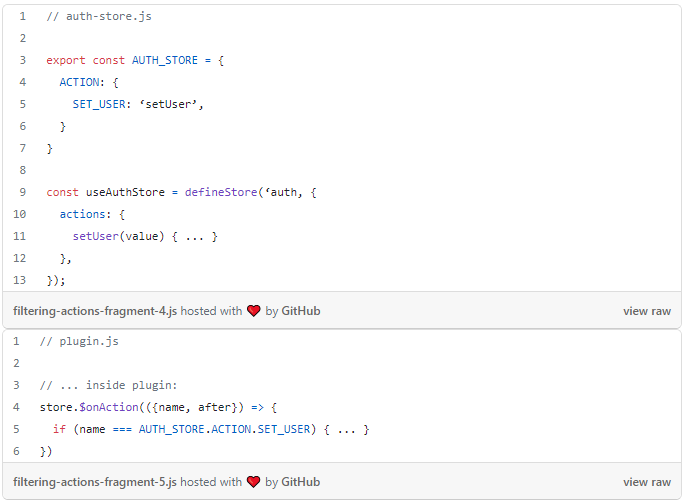Screen dimensions: 685x503
Task: View raw for fragment-4 gist
Action: (646, 311)
